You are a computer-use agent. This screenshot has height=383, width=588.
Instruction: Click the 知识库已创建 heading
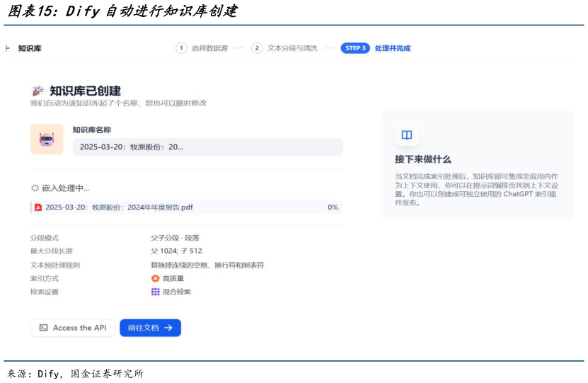pyautogui.click(x=85, y=91)
